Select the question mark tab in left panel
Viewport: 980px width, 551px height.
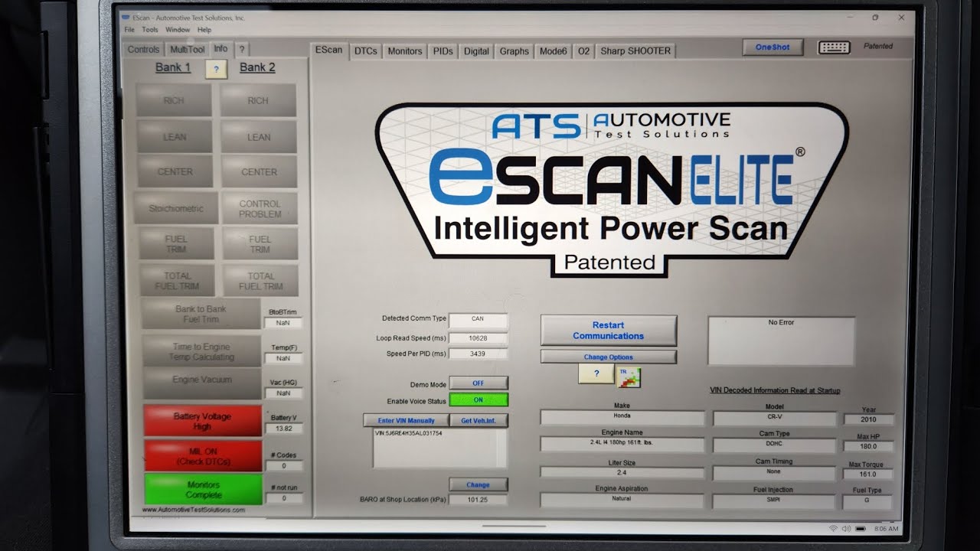click(241, 50)
